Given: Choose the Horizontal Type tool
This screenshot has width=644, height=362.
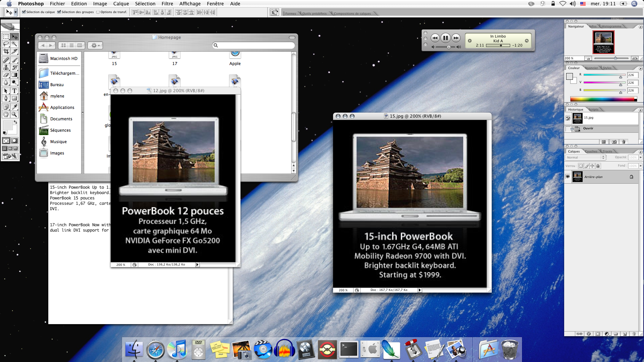Looking at the screenshot, I should (x=14, y=91).
